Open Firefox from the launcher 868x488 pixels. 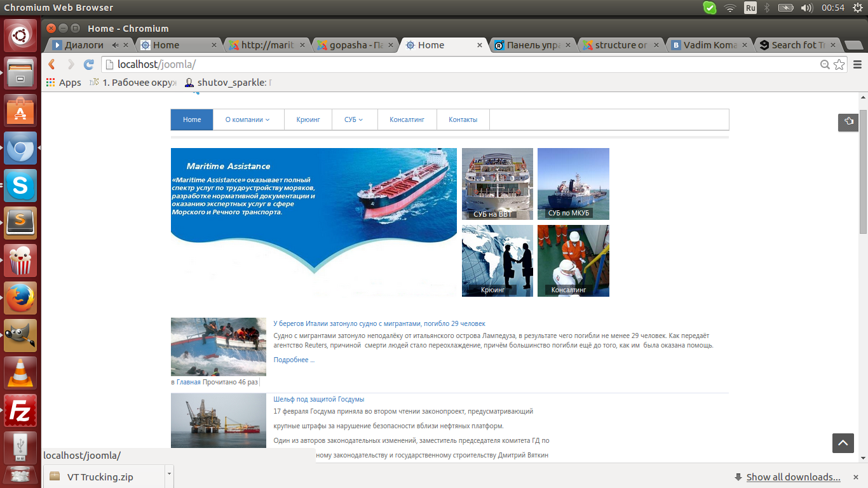pos(21,298)
